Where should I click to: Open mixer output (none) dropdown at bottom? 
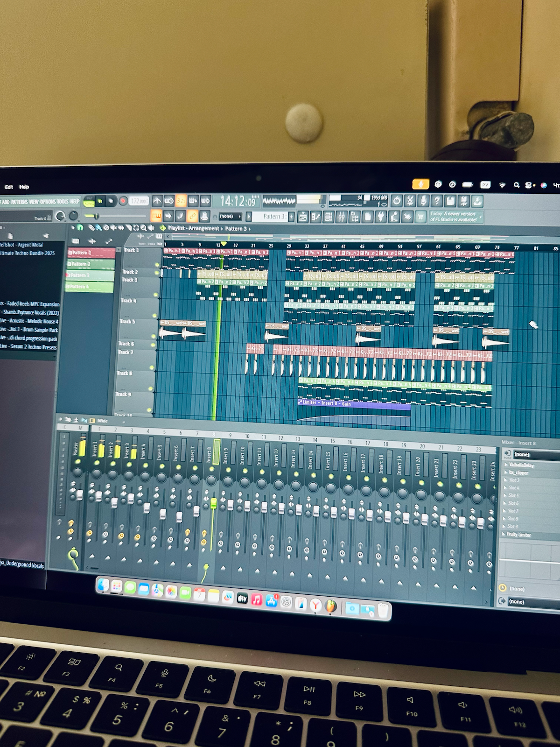[x=534, y=601]
